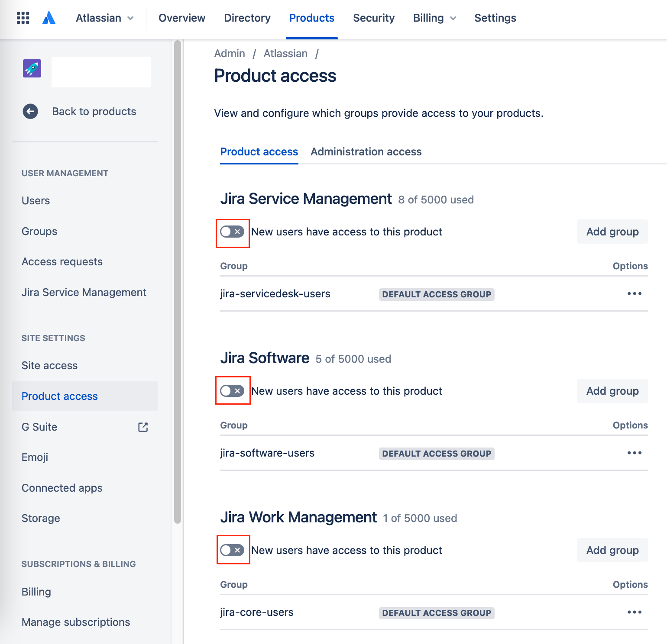Expand the Atlassian organization dropdown

pos(105,18)
